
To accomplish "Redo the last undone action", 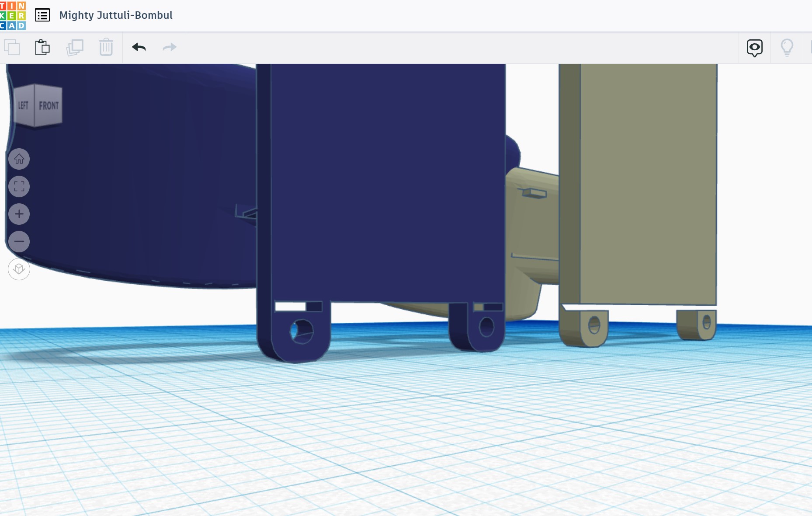I will tap(170, 47).
